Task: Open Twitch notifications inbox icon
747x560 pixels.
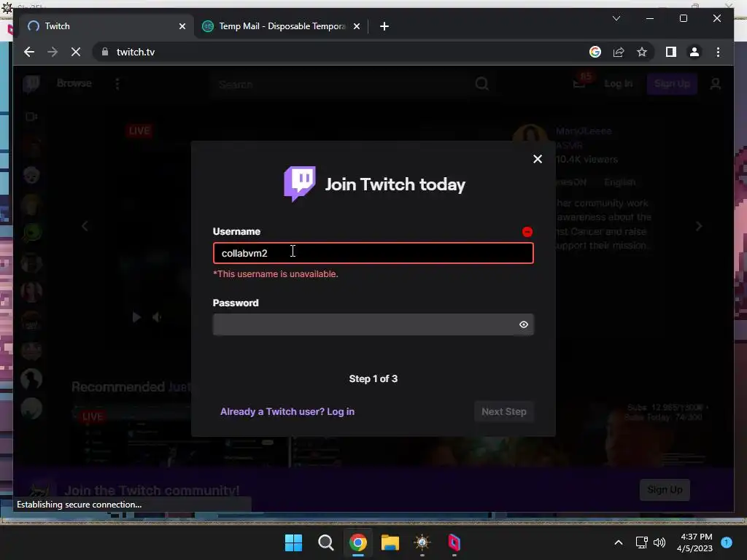Action: pos(578,85)
